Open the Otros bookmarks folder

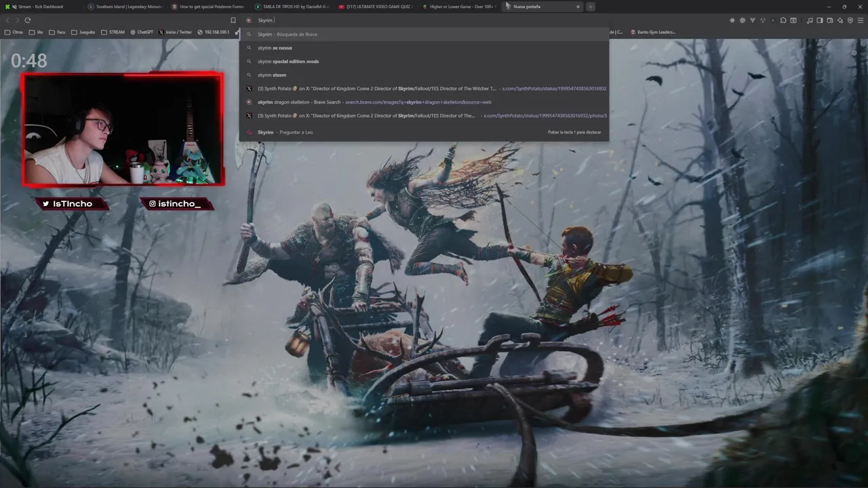[14, 32]
